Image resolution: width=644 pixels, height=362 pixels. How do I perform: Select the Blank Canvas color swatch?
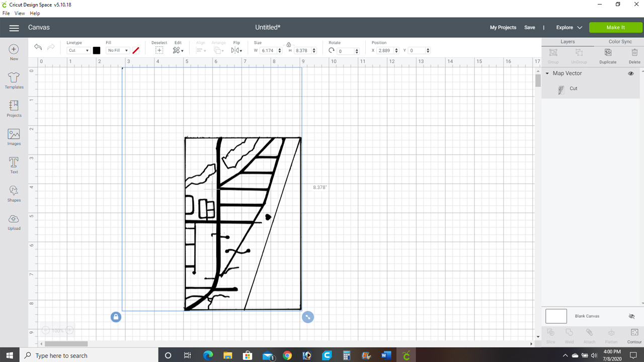coord(556,316)
